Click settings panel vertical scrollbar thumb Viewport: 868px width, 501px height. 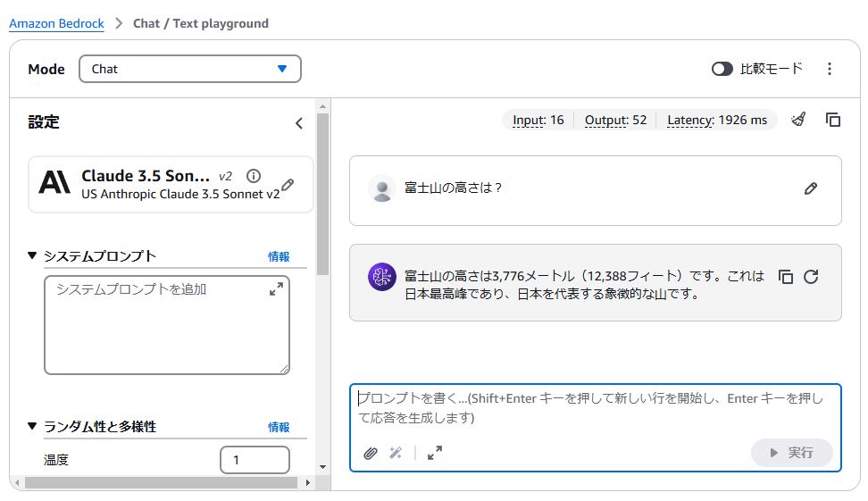click(x=322, y=194)
